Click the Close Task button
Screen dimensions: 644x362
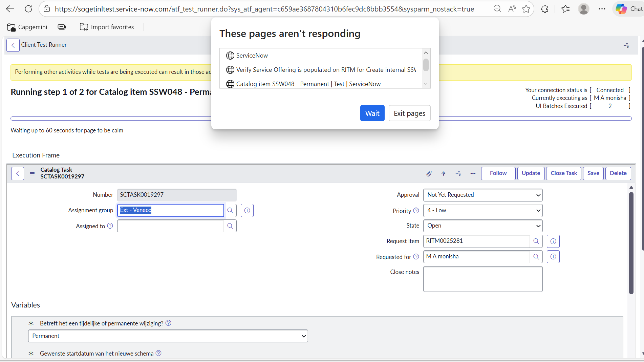pyautogui.click(x=563, y=173)
